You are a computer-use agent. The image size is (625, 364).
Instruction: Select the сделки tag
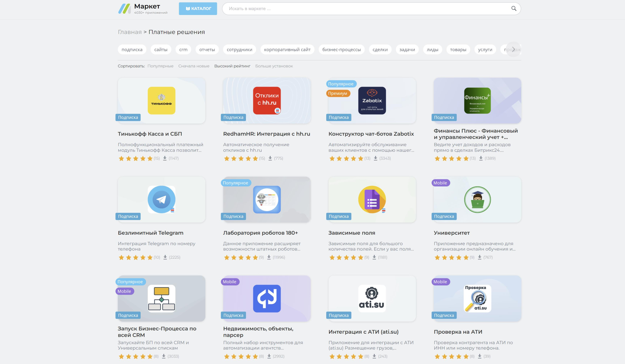pos(380,50)
